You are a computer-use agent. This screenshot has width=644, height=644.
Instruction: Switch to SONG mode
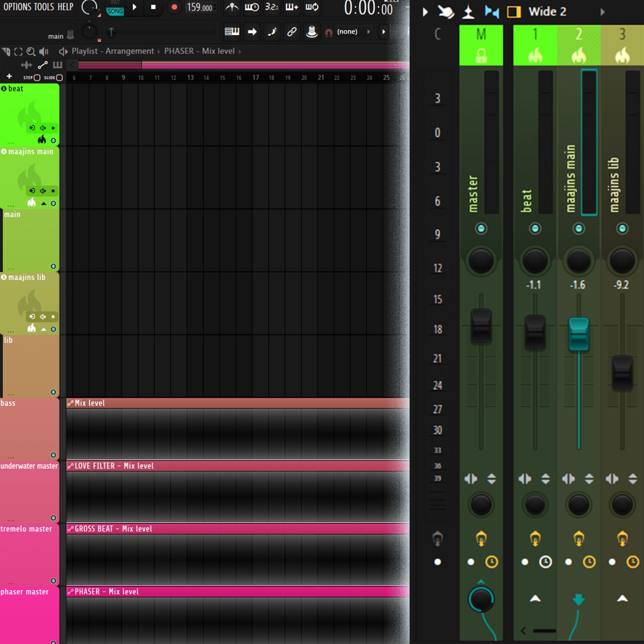(x=115, y=11)
